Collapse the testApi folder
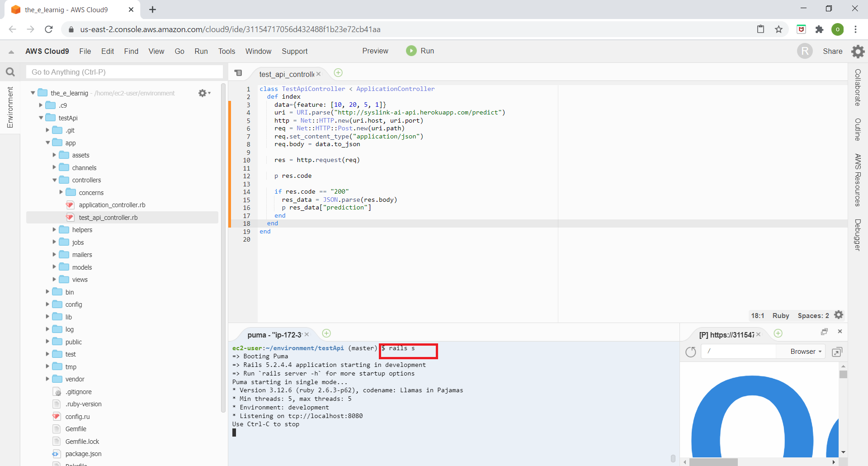Screen dimensions: 868x466 coord(41,118)
